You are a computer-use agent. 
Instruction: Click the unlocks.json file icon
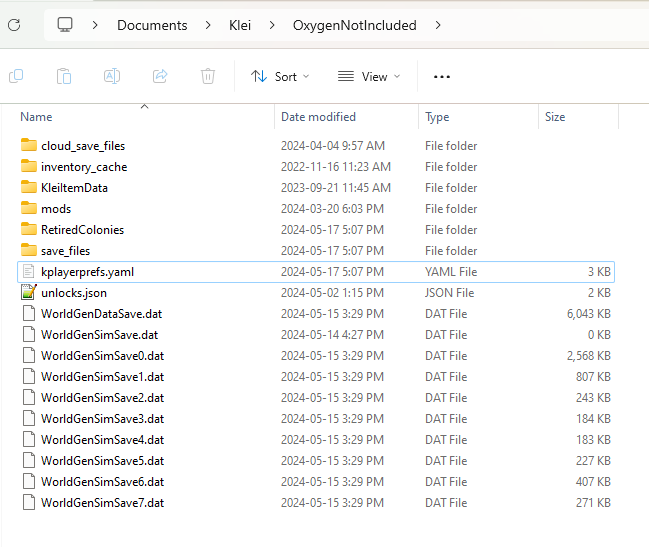pos(28,293)
